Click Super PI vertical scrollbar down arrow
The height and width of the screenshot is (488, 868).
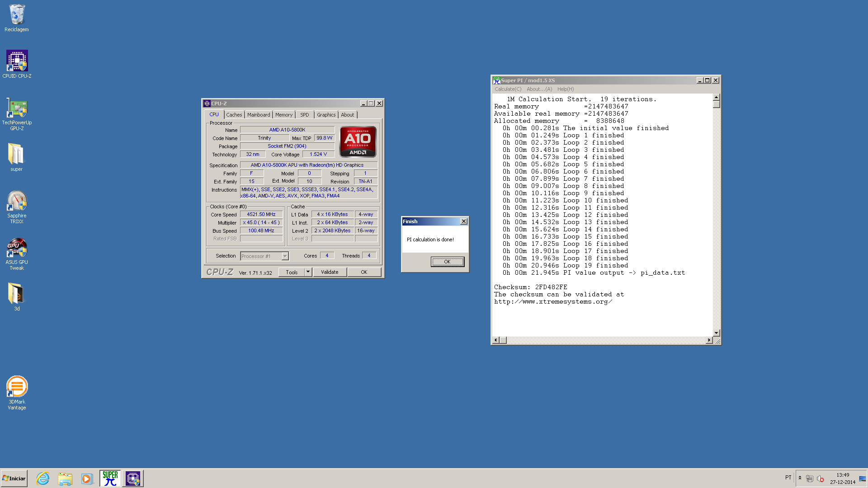point(716,333)
